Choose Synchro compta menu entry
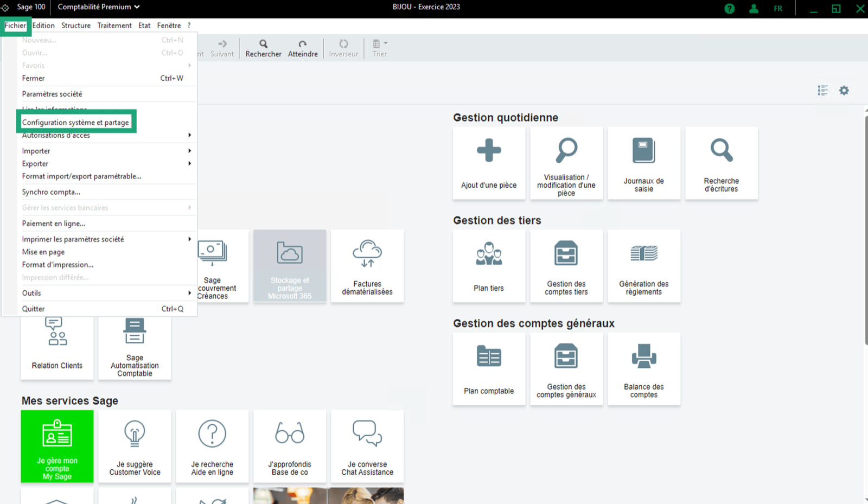The width and height of the screenshot is (868, 504). click(107, 192)
